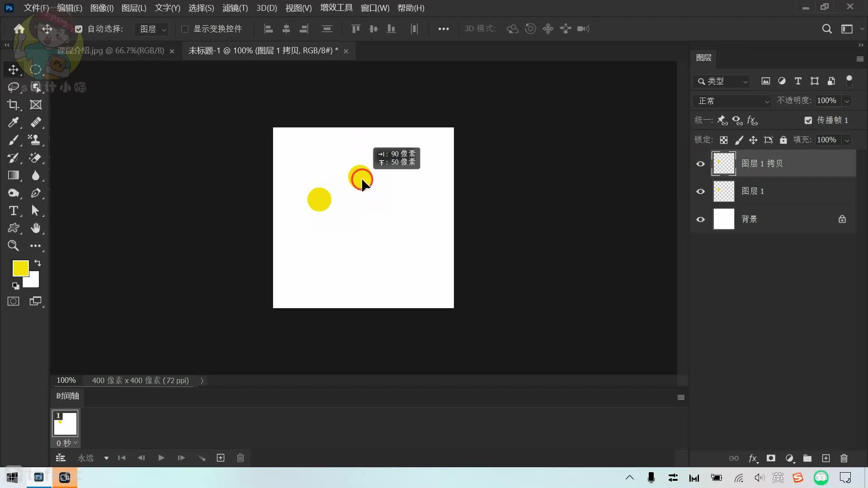Toggle Propagate Frame 1 checkbox

click(808, 120)
